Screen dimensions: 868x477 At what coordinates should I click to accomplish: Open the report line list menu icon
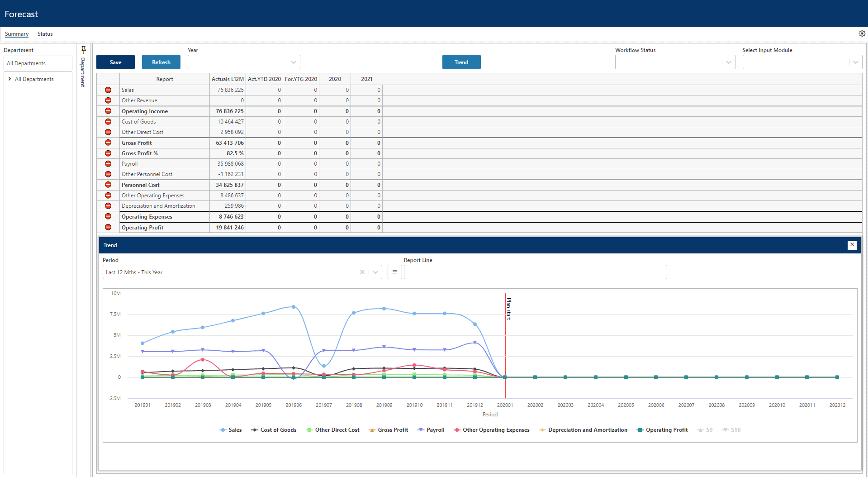click(x=394, y=272)
